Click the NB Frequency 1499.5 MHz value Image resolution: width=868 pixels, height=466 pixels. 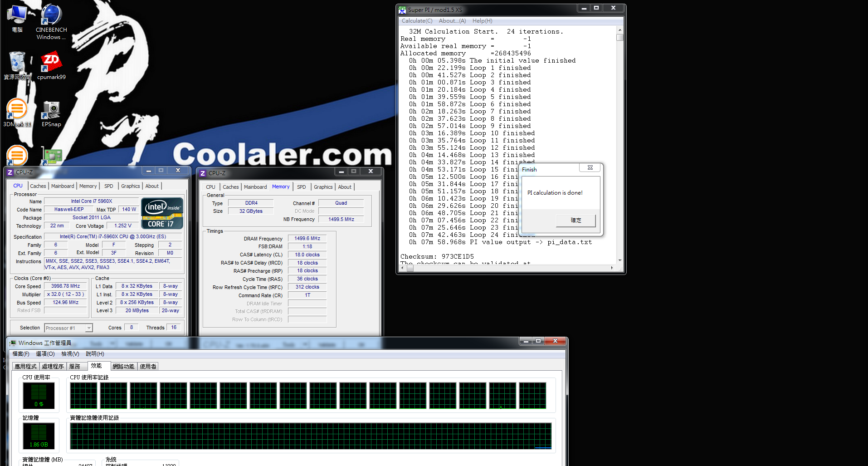[x=341, y=220]
